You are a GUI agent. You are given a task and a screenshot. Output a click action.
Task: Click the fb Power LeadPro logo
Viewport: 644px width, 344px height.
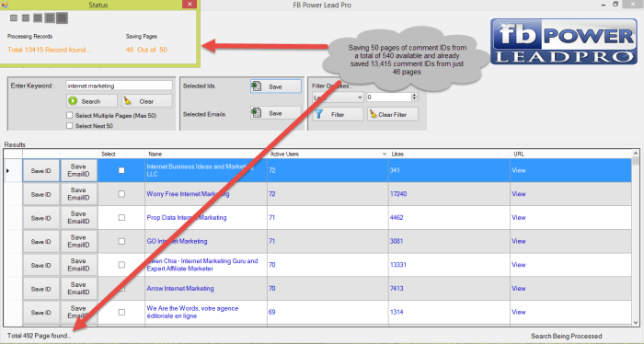(564, 41)
